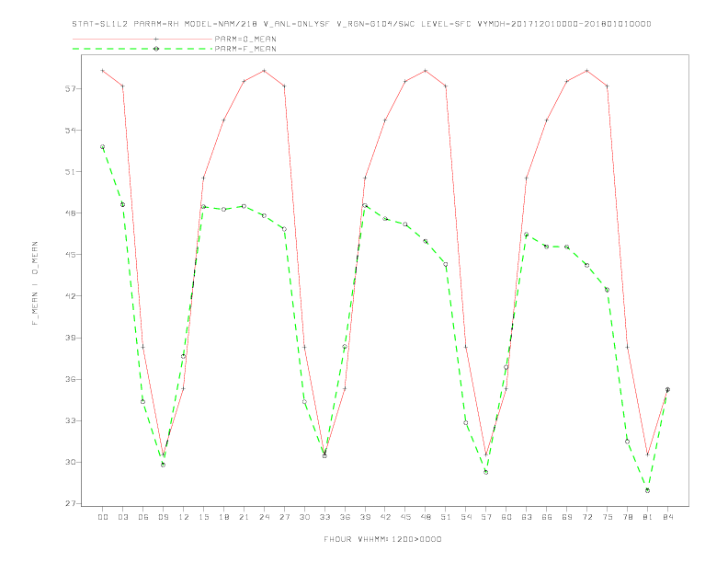Click the x-axis tick label 72
Screen dimensions: 728x563
pos(587,517)
